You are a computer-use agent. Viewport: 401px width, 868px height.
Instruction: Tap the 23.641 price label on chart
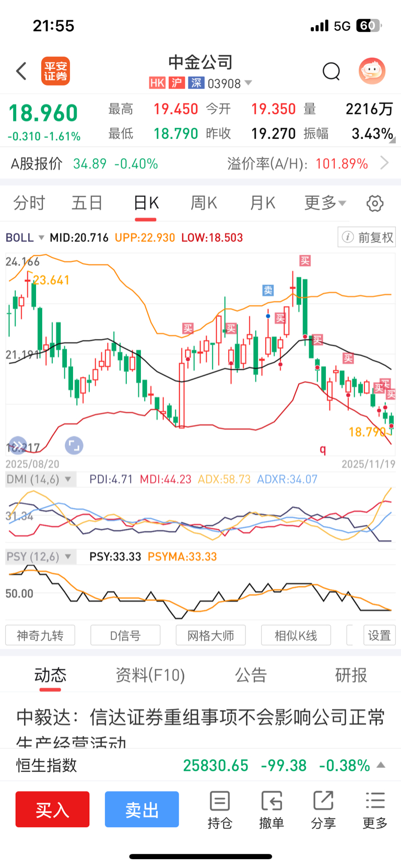point(51,280)
